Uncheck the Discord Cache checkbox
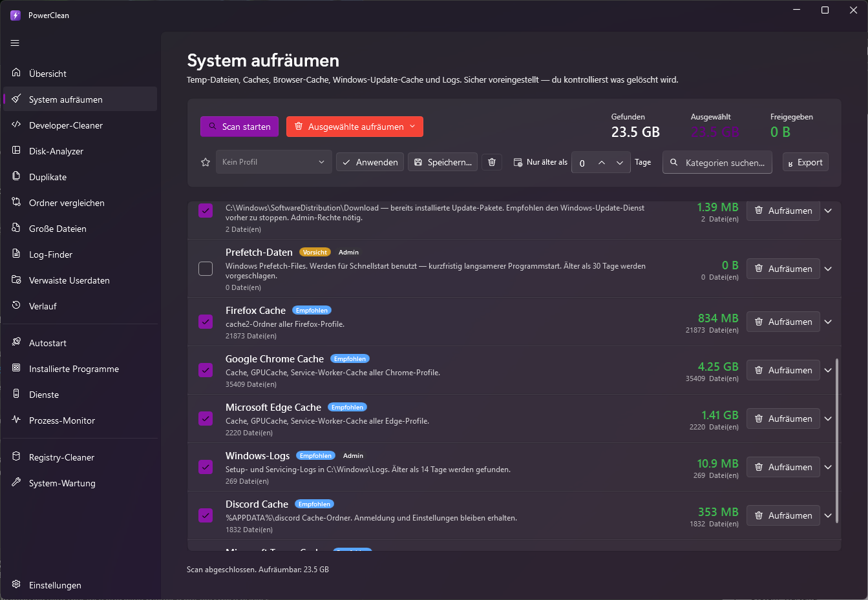The width and height of the screenshot is (868, 600). tap(206, 515)
